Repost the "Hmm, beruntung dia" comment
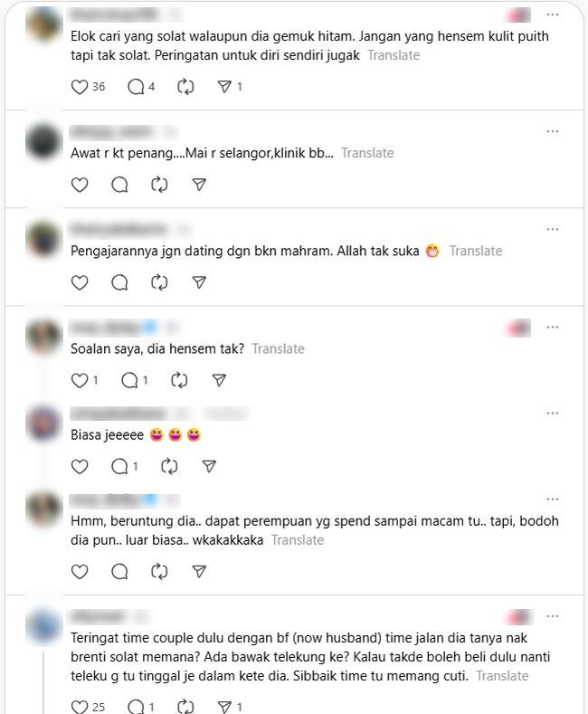This screenshot has width=588, height=714. (x=159, y=571)
